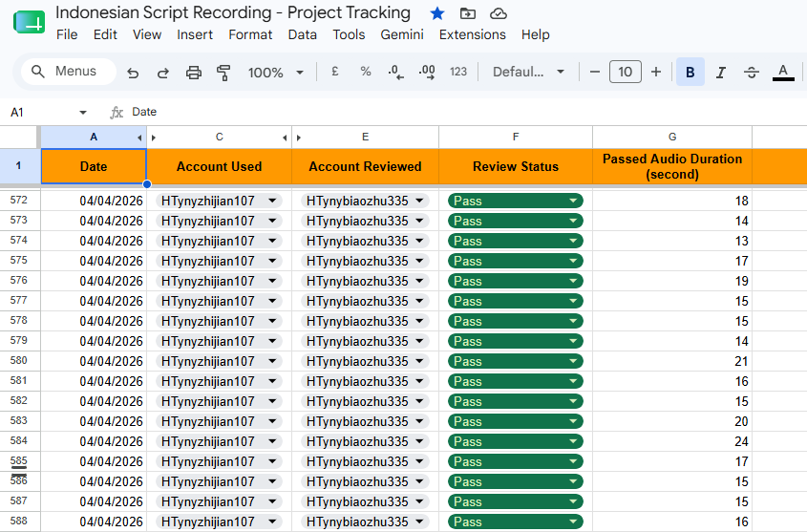Format as percent
Screen dimensions: 807x532
pyautogui.click(x=366, y=72)
